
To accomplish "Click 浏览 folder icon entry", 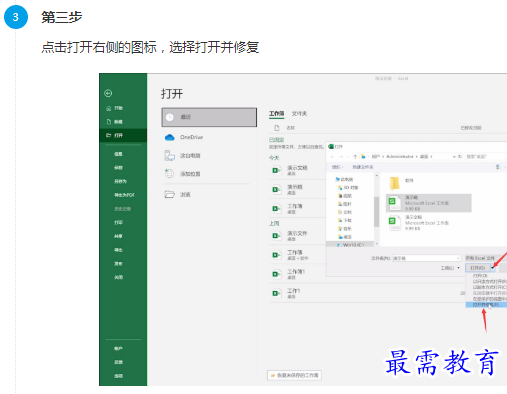I will tap(178, 194).
